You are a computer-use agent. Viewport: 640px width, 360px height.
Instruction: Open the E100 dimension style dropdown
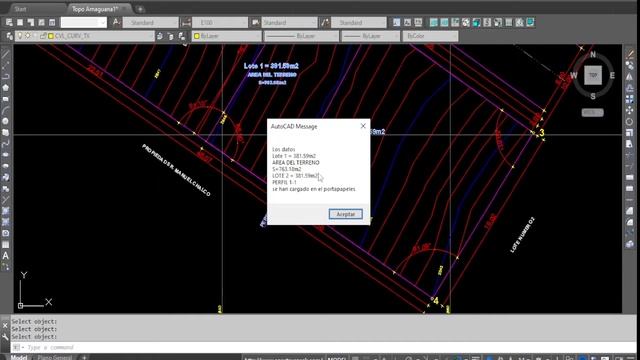click(220, 22)
